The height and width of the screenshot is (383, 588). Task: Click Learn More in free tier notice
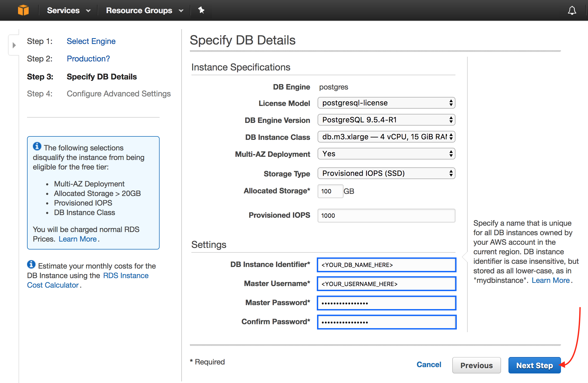(x=78, y=239)
